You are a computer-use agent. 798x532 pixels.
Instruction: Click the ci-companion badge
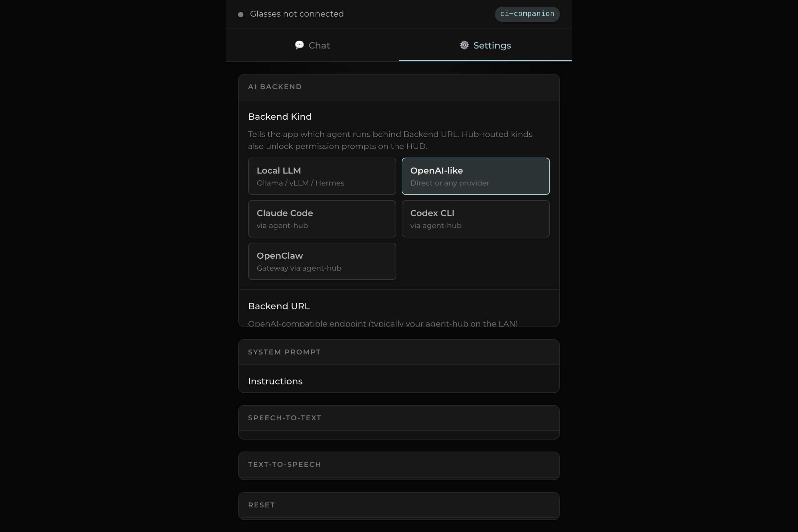527,14
